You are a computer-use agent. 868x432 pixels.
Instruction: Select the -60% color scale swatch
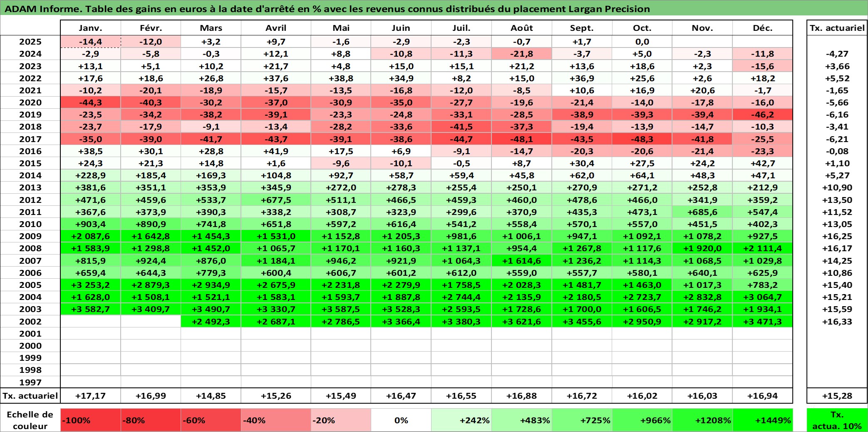tap(211, 420)
